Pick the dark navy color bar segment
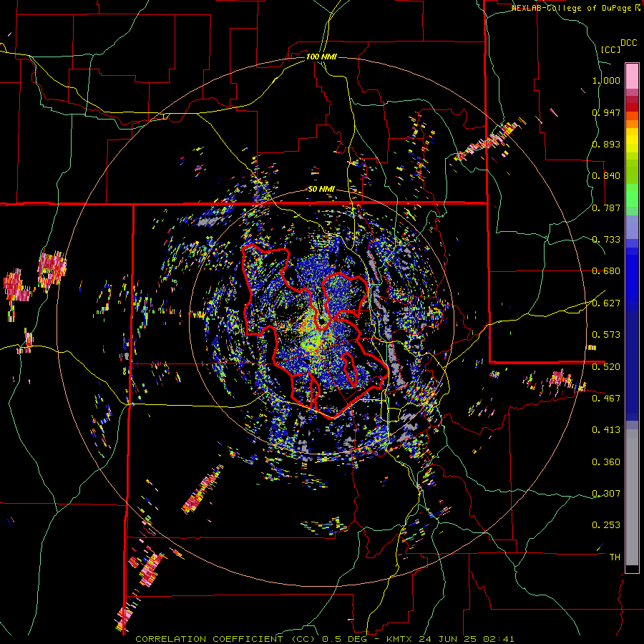 pyautogui.click(x=632, y=365)
